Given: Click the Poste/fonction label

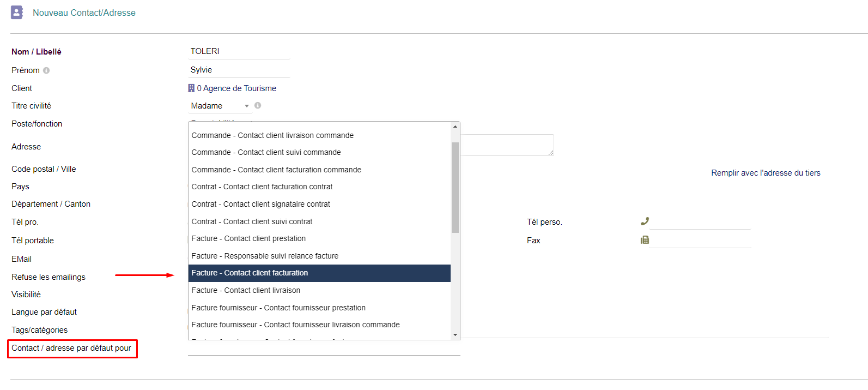Looking at the screenshot, I should coord(37,124).
